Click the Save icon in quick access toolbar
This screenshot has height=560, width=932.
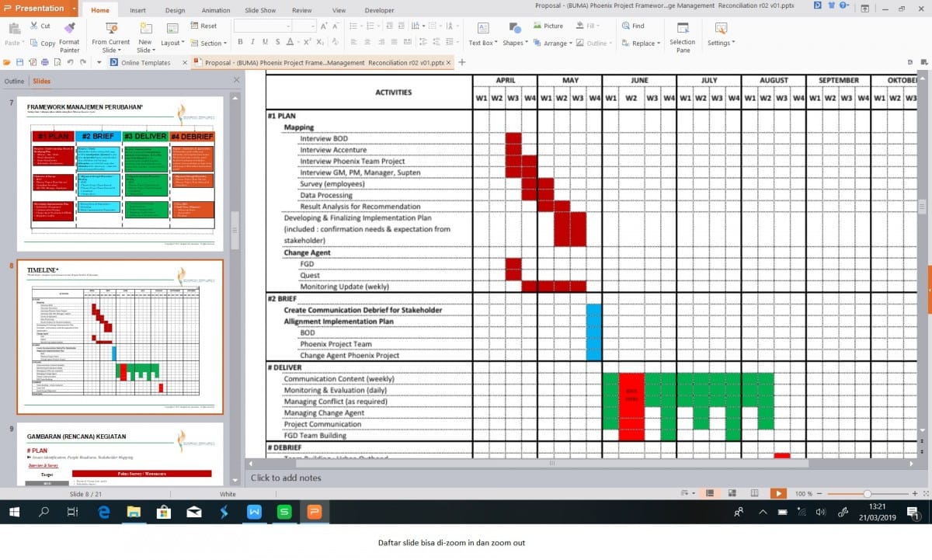pos(19,62)
